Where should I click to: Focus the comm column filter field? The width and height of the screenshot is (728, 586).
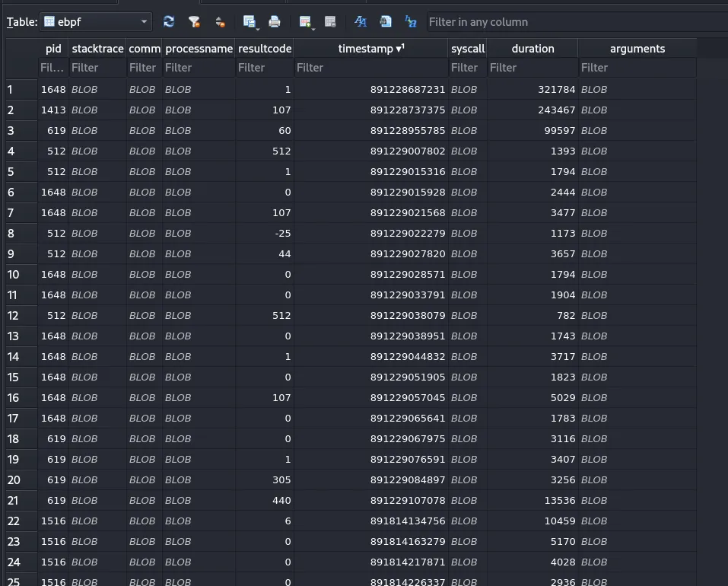click(145, 68)
